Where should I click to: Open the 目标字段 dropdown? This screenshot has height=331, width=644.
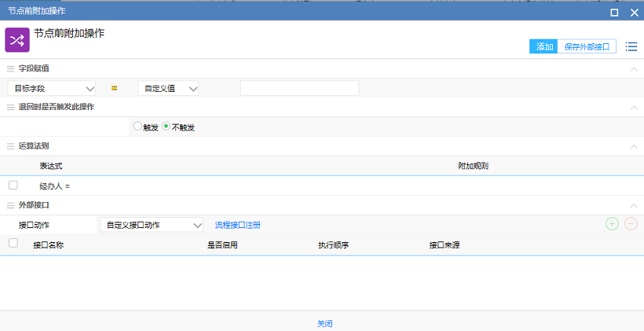click(x=52, y=88)
